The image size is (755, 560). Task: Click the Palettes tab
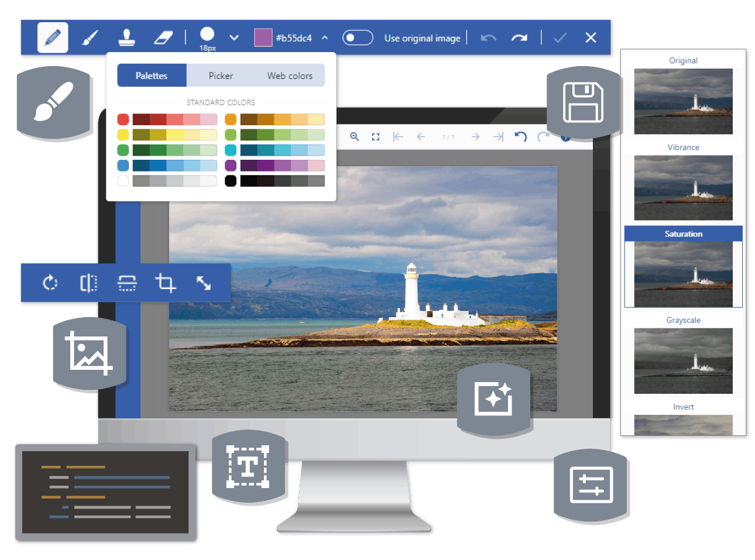point(152,75)
